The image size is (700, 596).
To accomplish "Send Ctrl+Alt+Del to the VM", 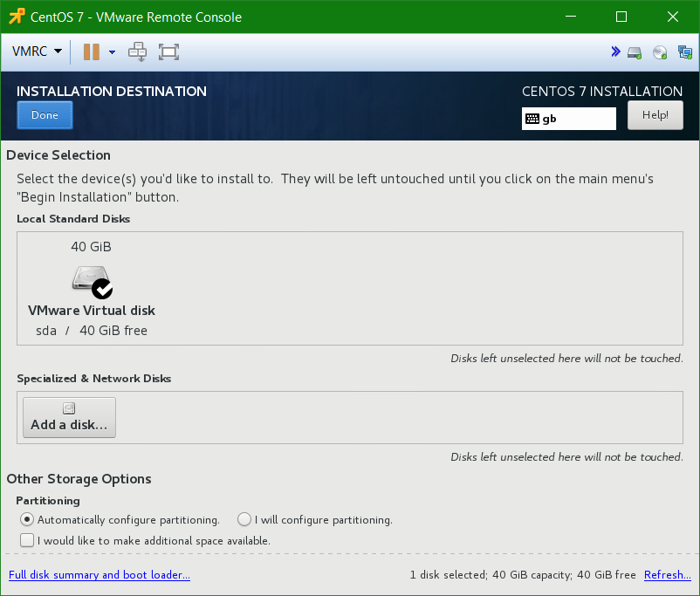I will pos(138,51).
